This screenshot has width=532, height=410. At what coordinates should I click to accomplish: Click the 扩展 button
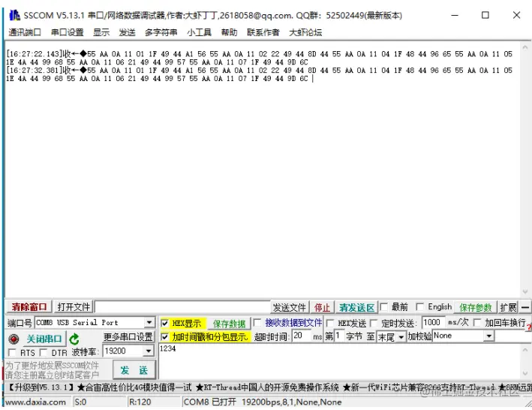[508, 308]
